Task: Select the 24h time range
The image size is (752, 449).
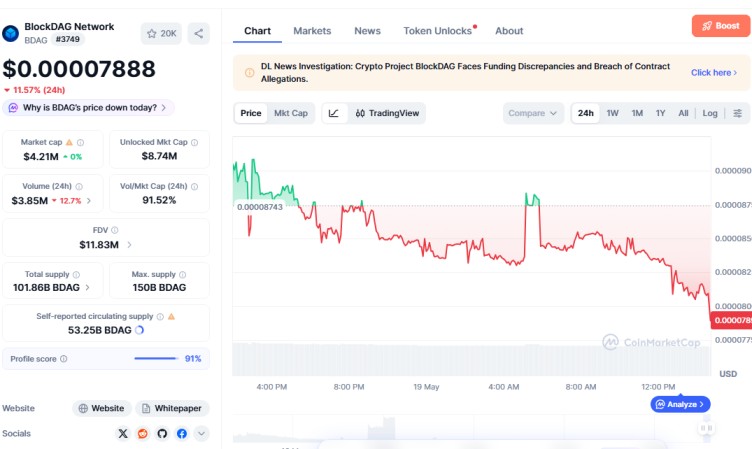Action: 586,113
